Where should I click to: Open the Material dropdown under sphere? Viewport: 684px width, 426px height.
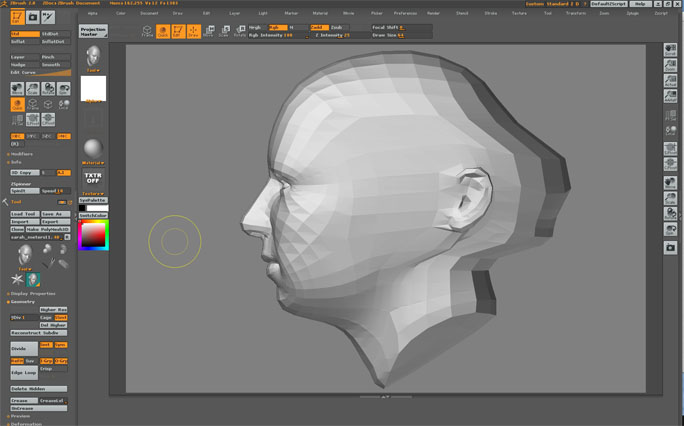click(93, 163)
